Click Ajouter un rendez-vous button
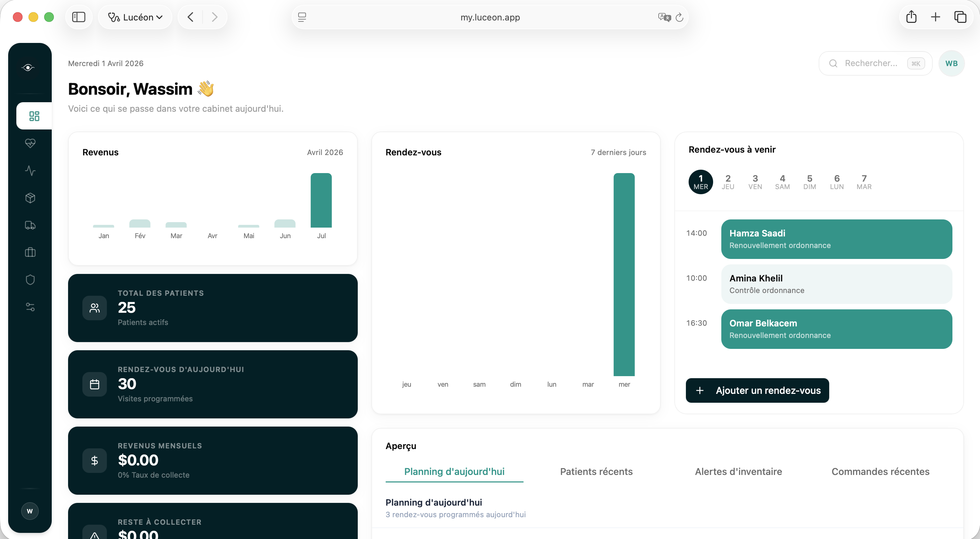 (x=757, y=390)
